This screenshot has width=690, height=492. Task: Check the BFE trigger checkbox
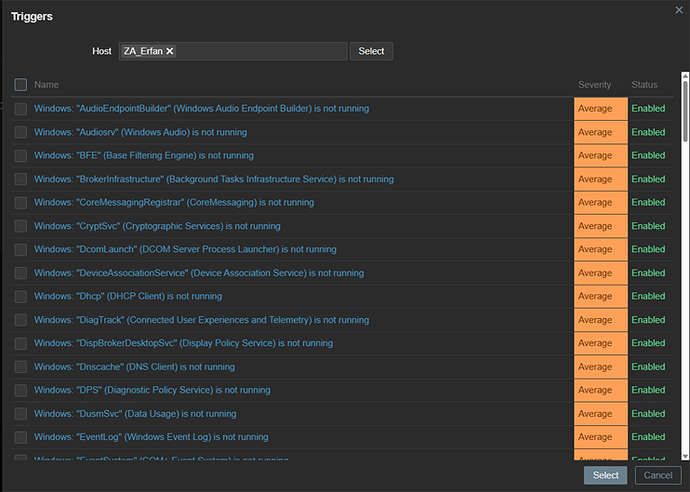pos(21,155)
